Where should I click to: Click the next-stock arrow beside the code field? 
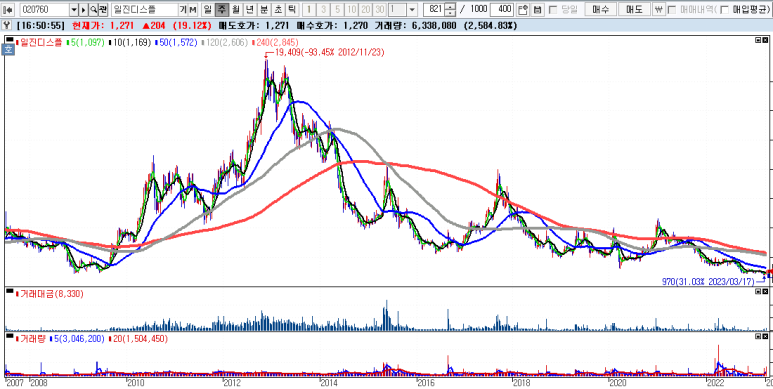point(83,9)
